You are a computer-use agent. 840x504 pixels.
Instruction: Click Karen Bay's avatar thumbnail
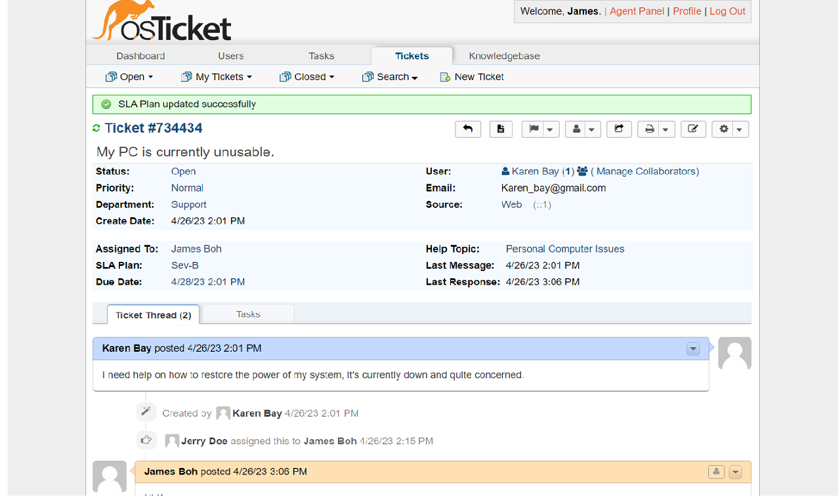tap(734, 353)
